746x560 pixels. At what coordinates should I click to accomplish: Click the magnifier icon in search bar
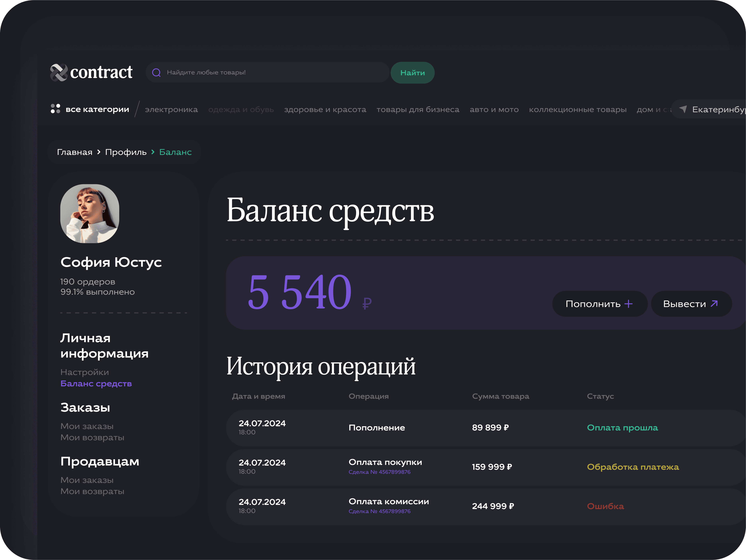[156, 73]
